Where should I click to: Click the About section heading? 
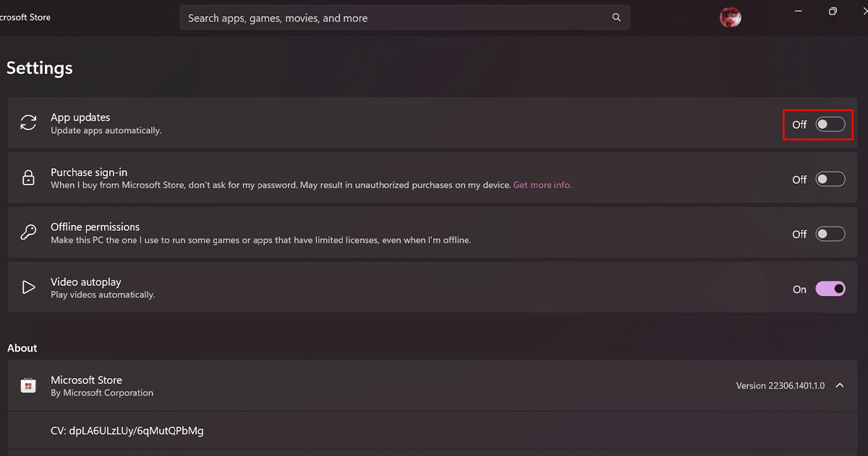pos(22,348)
